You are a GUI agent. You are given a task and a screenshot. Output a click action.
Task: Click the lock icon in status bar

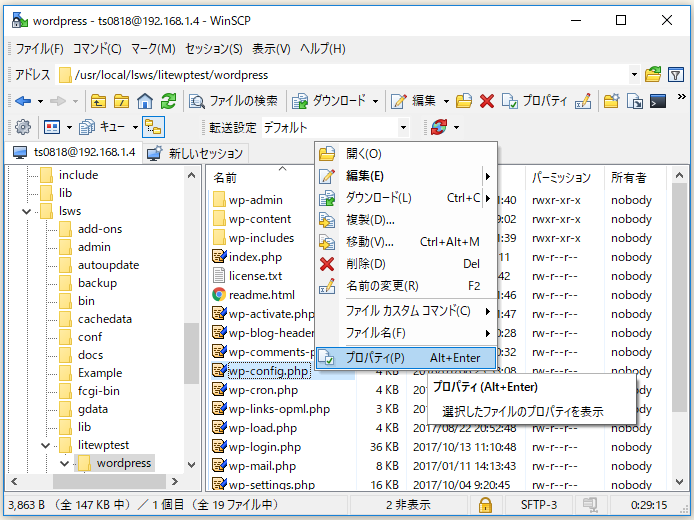pos(486,505)
